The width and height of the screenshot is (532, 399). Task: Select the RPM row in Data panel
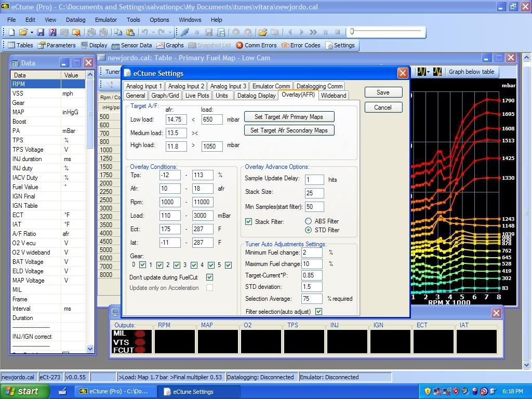pyautogui.click(x=48, y=84)
